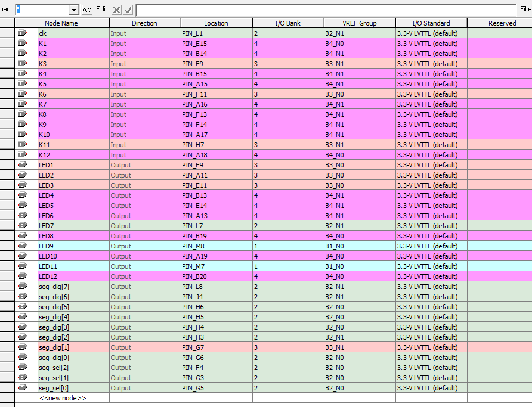Click into the Named filter input field
Screen dimensions: 532x407
point(43,10)
